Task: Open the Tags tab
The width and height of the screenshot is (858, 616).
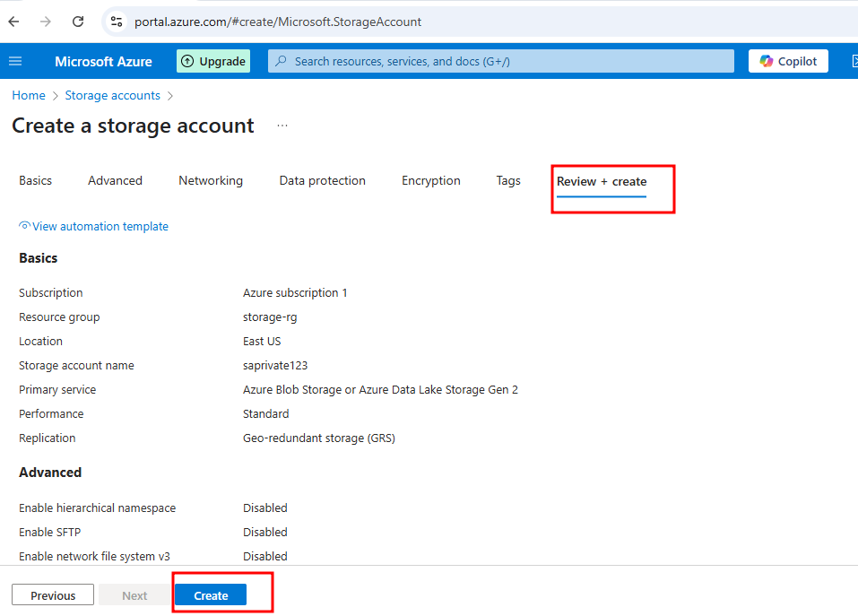Action: pyautogui.click(x=508, y=180)
